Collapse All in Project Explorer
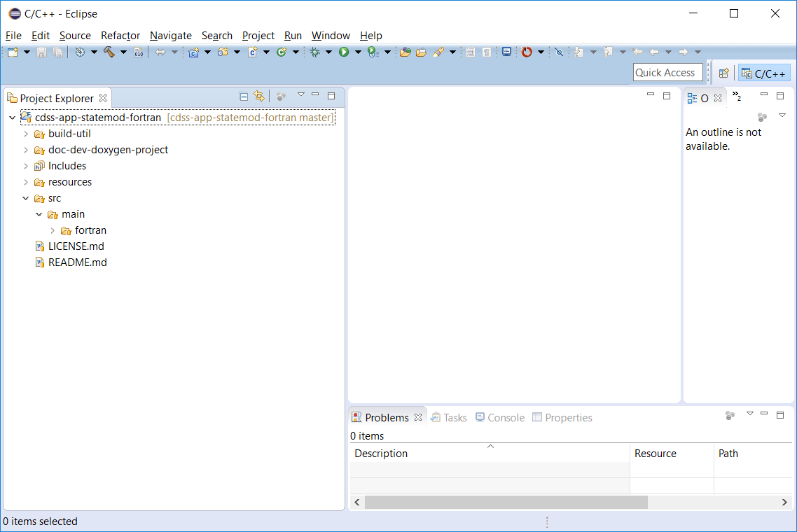The image size is (797, 532). coord(244,96)
